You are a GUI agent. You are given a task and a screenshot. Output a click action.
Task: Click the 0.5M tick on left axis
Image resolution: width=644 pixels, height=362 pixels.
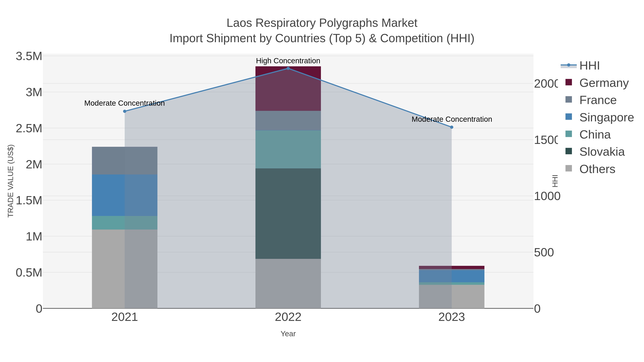(29, 273)
